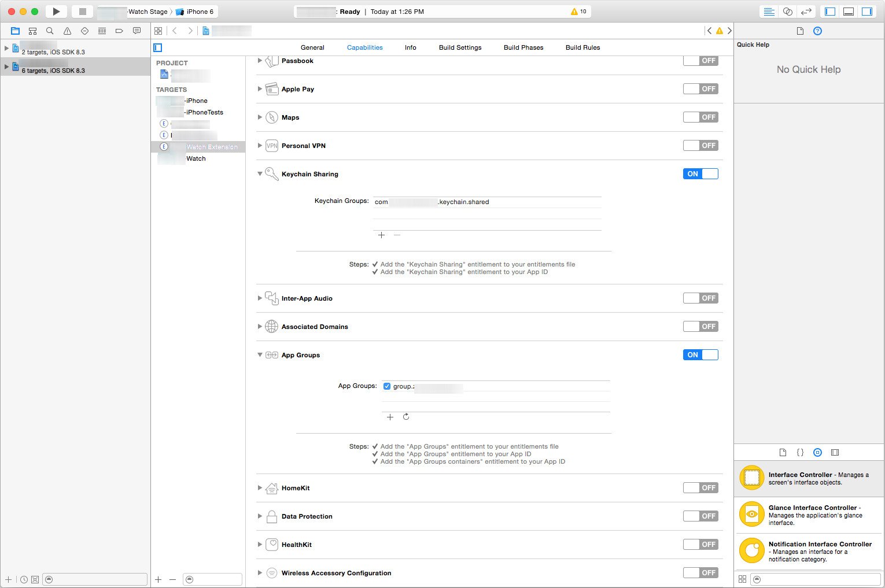Enable Associated Domains switch

click(x=700, y=327)
